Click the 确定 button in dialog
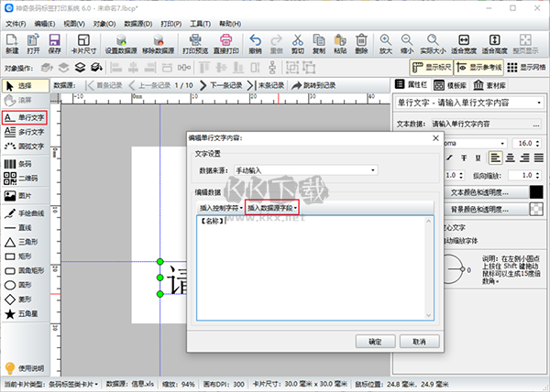Screen dimensions: 550x392 point(375,341)
